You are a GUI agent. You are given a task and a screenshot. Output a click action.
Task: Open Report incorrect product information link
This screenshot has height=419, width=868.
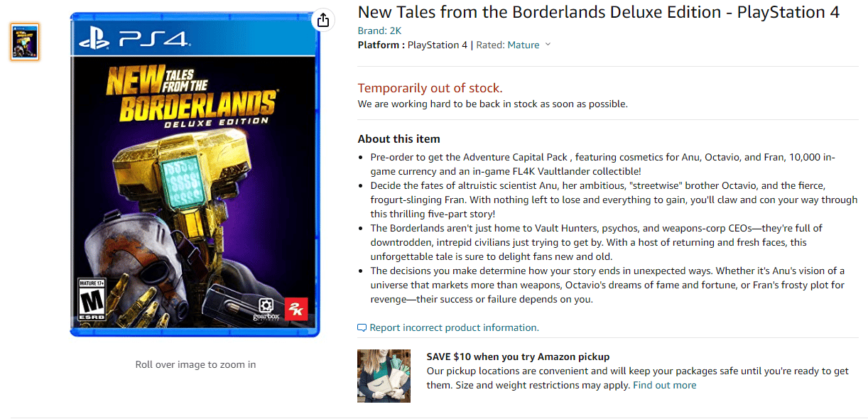(x=454, y=327)
